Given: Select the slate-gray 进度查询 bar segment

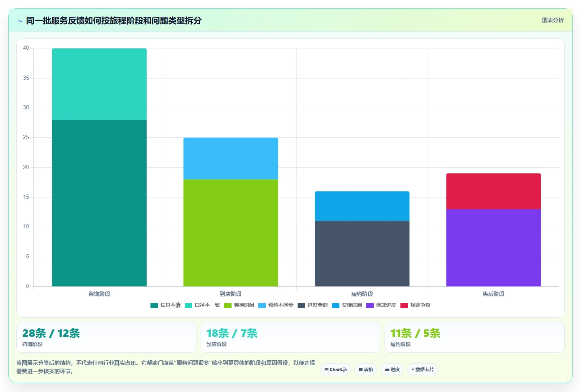Looking at the screenshot, I should pyautogui.click(x=362, y=254).
